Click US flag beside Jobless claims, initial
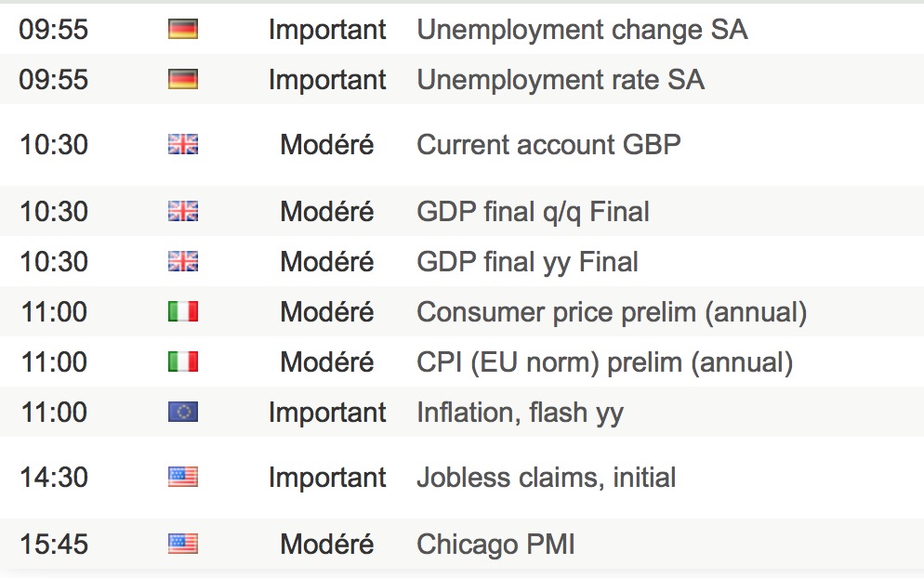The image size is (924, 578). pyautogui.click(x=183, y=478)
